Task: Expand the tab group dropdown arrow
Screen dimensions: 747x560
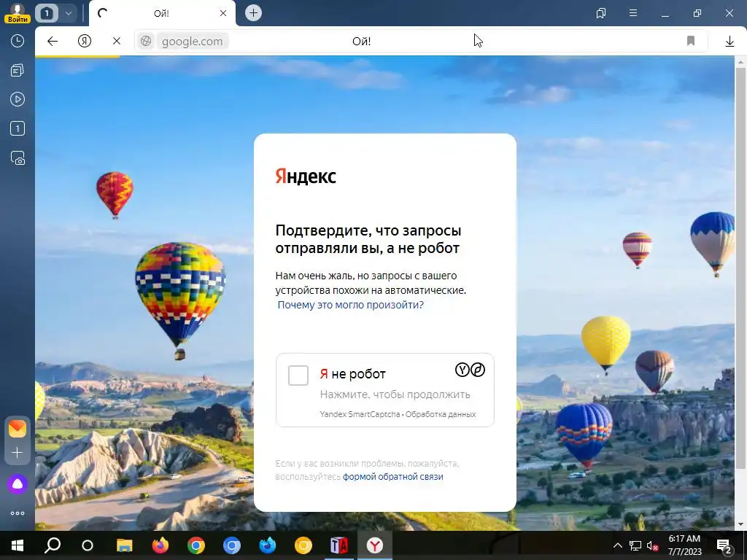Action: (68, 13)
